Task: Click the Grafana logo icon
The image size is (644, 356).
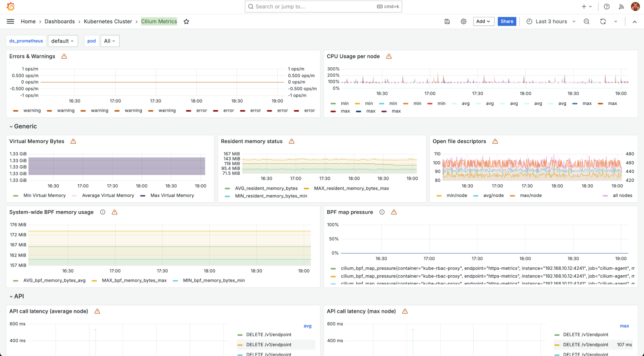Action: tap(11, 6)
